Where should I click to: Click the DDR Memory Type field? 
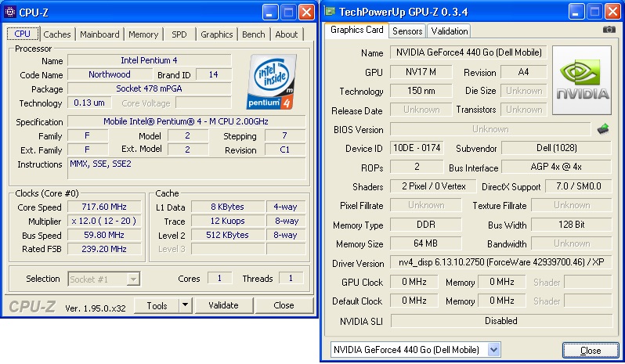pos(426,225)
